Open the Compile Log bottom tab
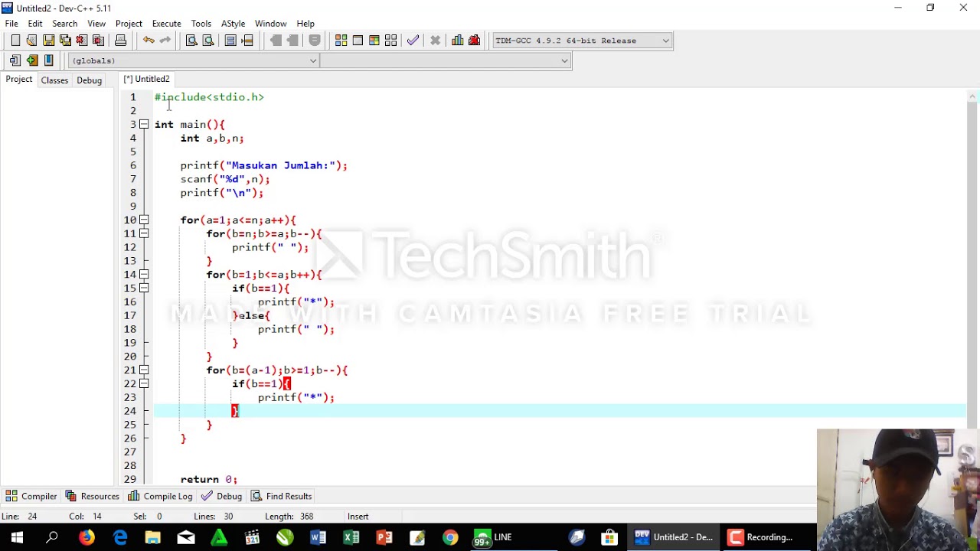 (160, 496)
